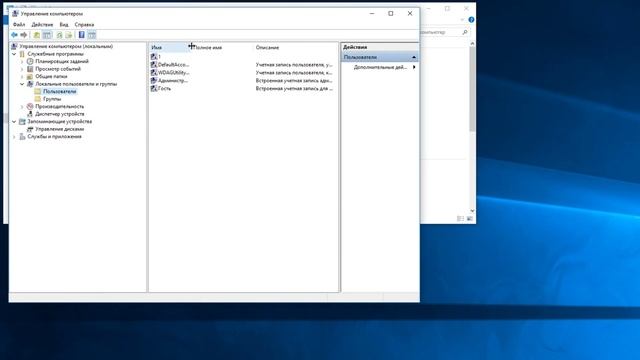Click the scroll up arrow in background window
Screen dimensions: 640x360
point(472,43)
